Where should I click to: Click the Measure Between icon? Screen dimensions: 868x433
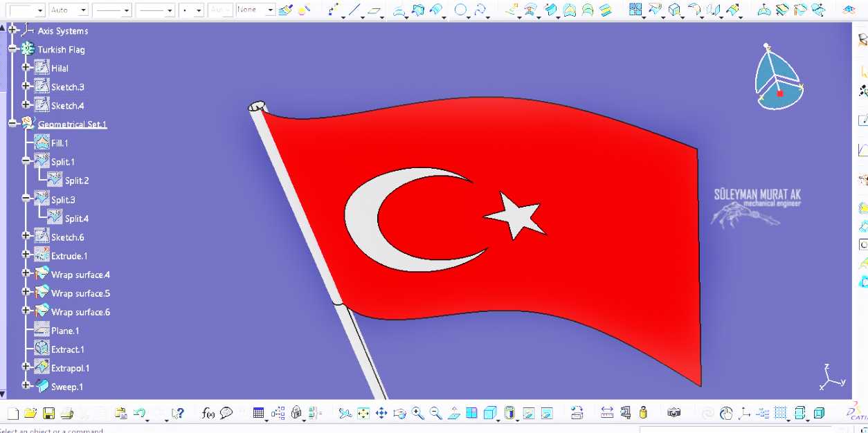tap(607, 413)
